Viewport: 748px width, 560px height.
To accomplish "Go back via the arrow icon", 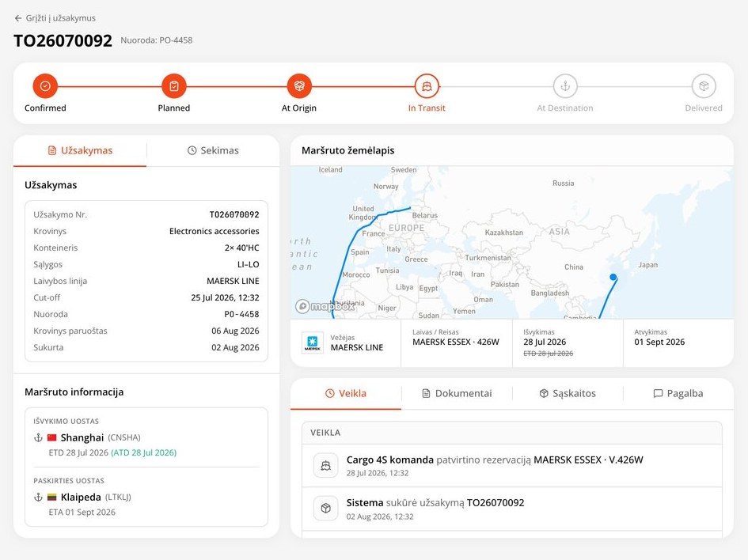I will pos(18,18).
